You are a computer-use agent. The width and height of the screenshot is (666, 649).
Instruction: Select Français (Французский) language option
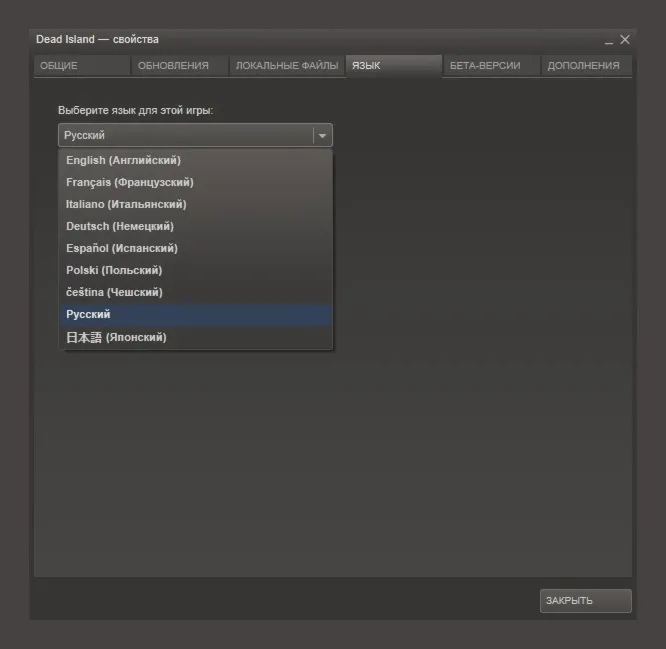pyautogui.click(x=195, y=183)
